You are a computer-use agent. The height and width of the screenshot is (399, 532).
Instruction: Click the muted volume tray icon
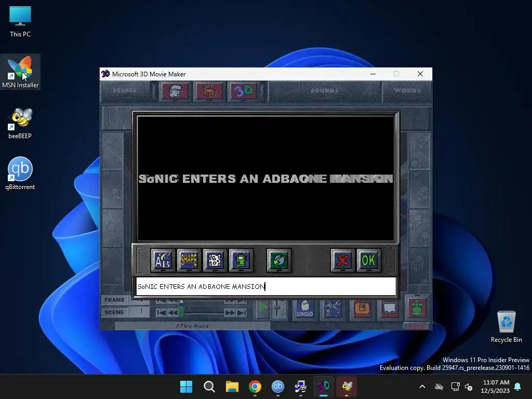[469, 387]
